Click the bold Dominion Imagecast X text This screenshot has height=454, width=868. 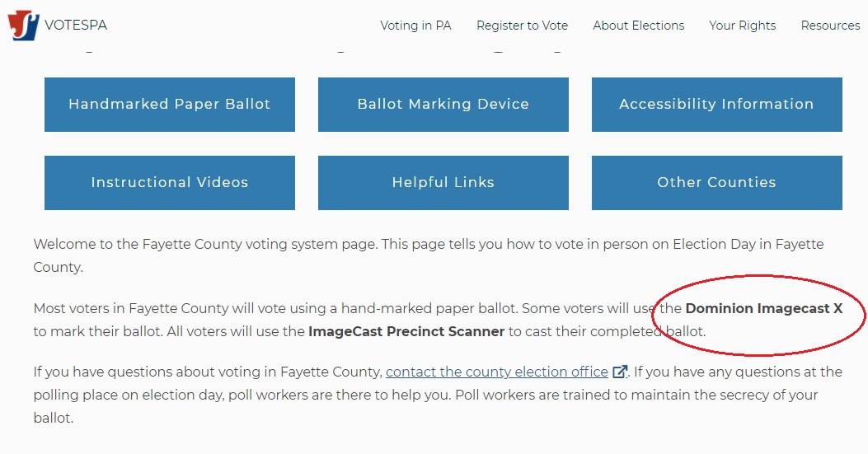[x=764, y=308]
